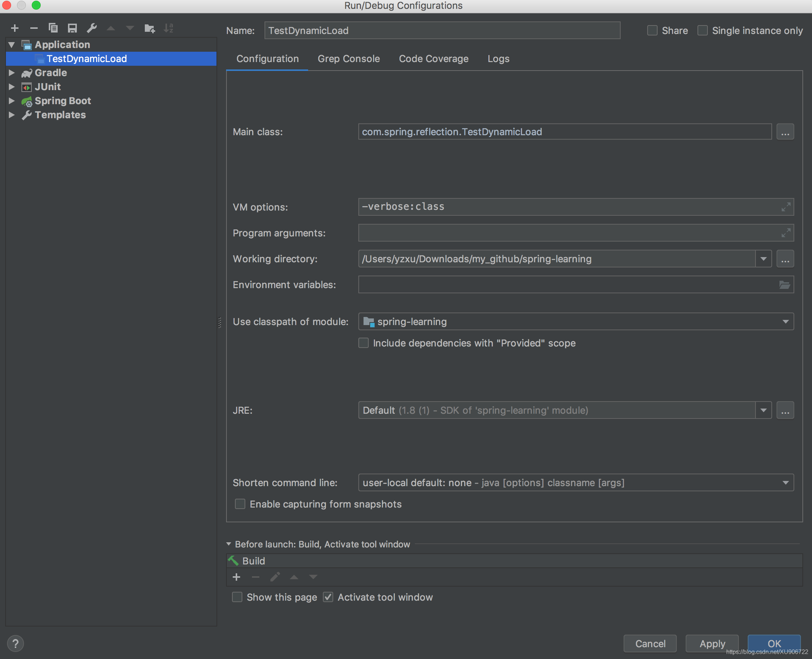Browse for Working directory with ellipsis button
This screenshot has height=659, width=812.
coord(785,259)
